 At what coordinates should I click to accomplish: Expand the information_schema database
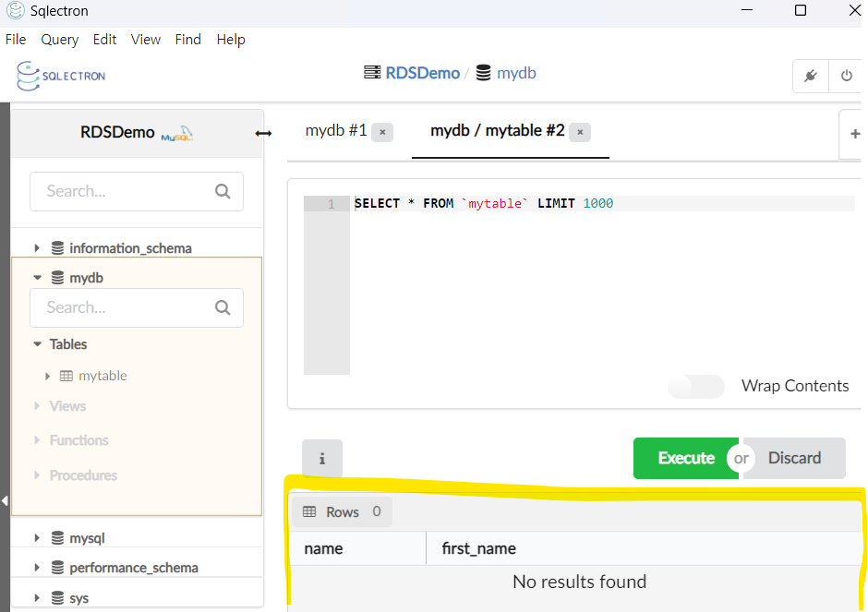[37, 248]
